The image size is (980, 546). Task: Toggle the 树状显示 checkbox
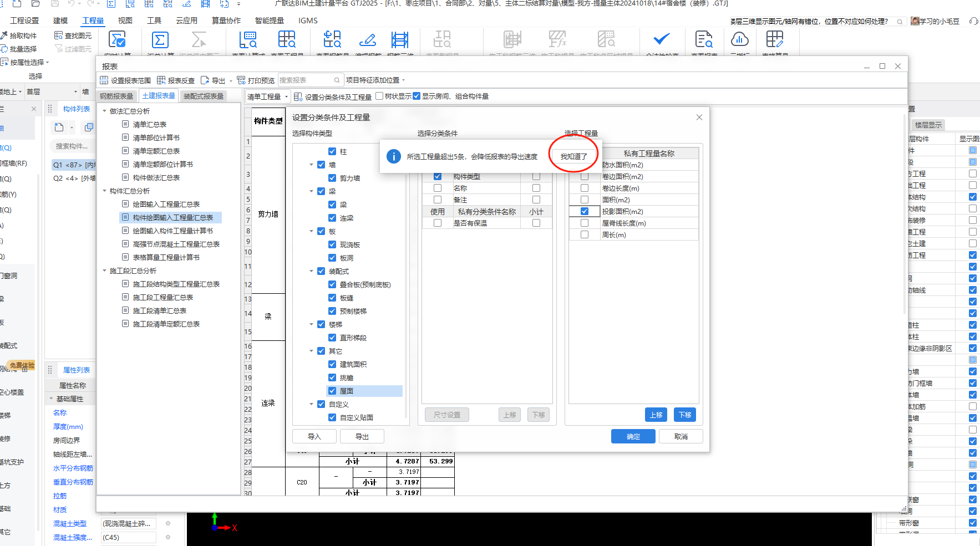click(x=379, y=96)
